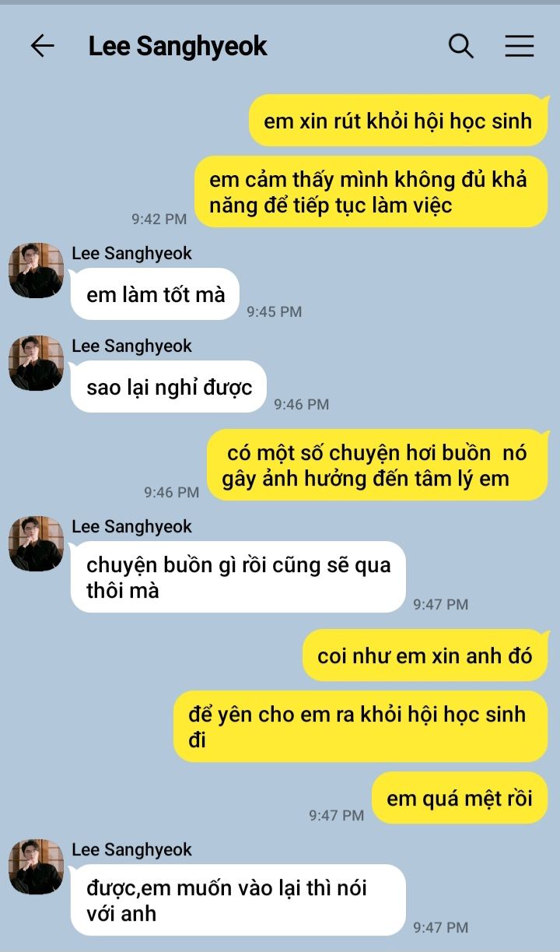Select message 'em cảm thấy mình không đủ khả năng'
The image size is (560, 952).
pos(371,191)
